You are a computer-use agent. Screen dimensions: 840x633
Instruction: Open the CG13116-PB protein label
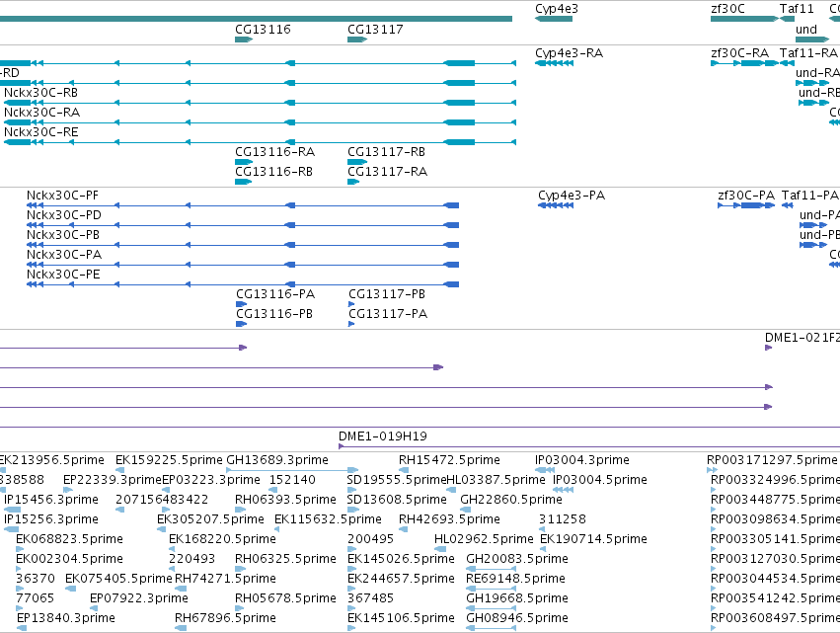tap(274, 314)
